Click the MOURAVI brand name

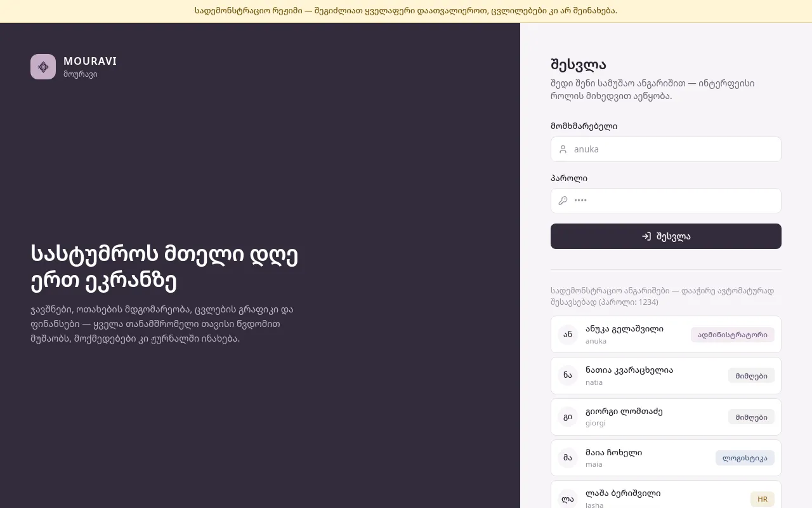coord(90,61)
